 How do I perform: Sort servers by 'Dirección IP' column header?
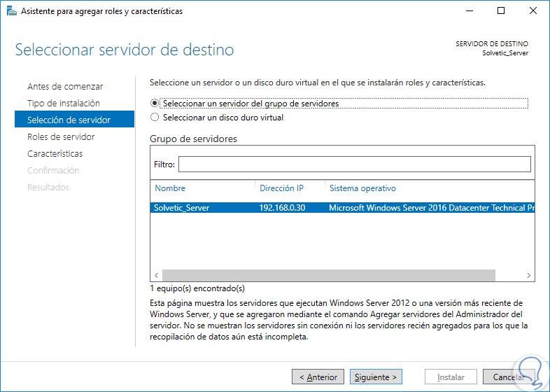281,188
